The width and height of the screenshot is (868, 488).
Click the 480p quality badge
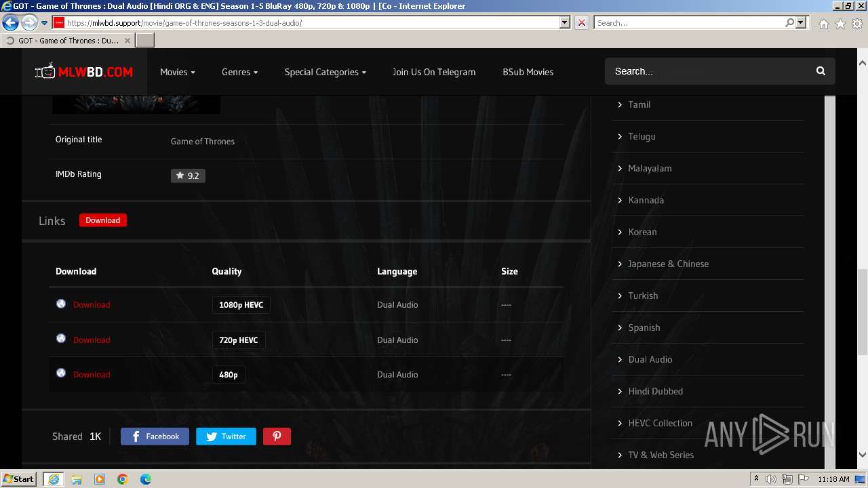point(229,375)
